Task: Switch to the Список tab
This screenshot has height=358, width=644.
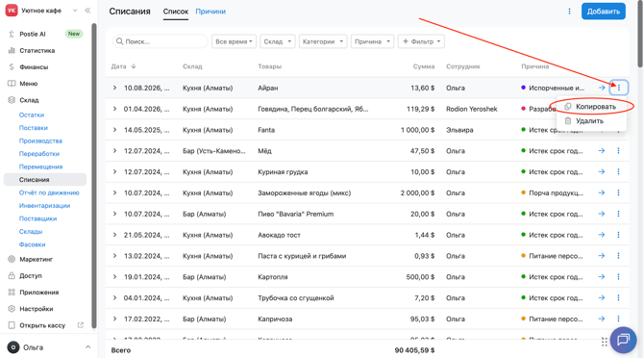Action: [175, 12]
